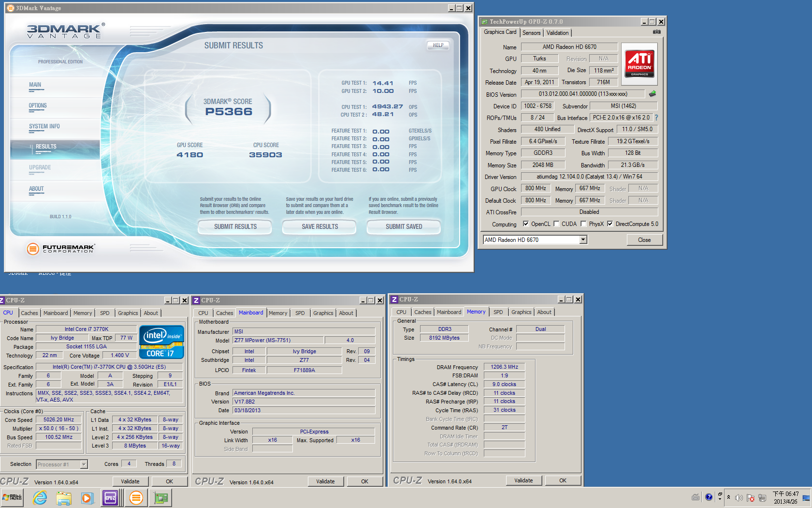
Task: Click the GPU-Z graphics card taskbar button
Action: click(161, 497)
